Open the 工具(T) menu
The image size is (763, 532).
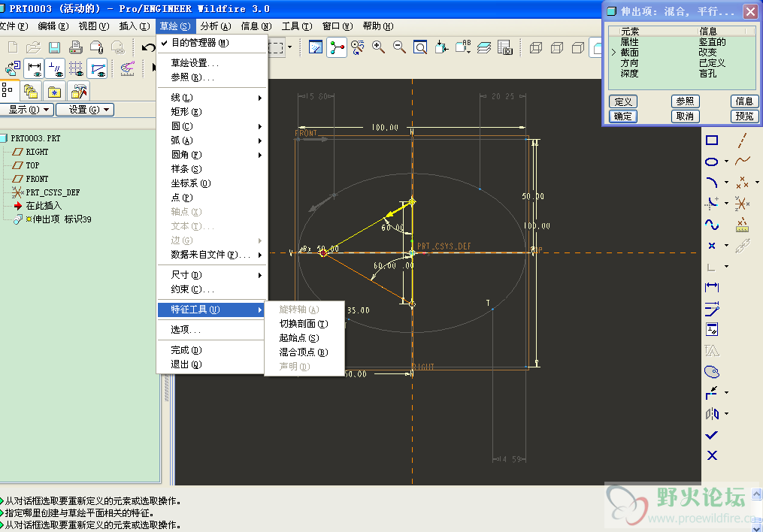coord(297,26)
